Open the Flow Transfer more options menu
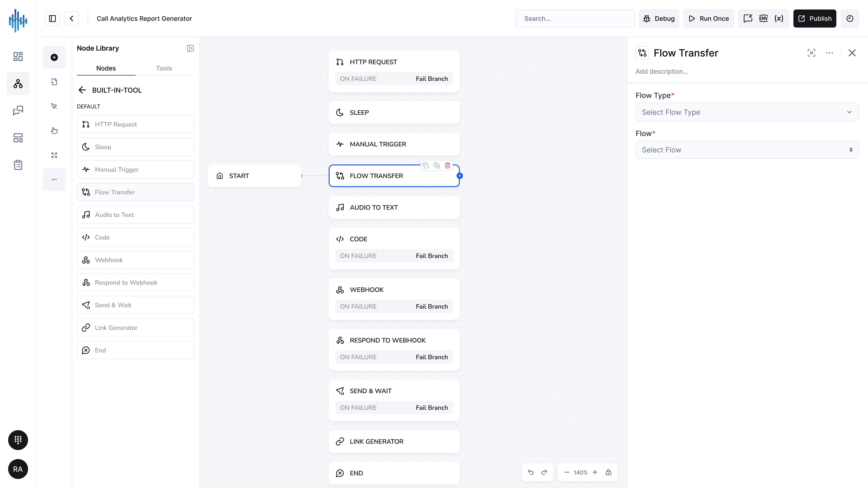Screen dimensions: 868x488 (x=830, y=53)
